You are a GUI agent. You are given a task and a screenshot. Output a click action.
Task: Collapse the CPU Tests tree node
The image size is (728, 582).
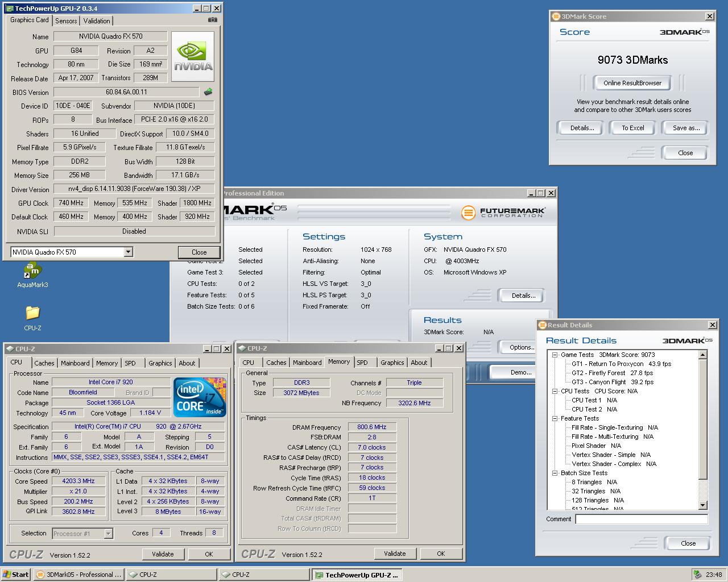[555, 391]
